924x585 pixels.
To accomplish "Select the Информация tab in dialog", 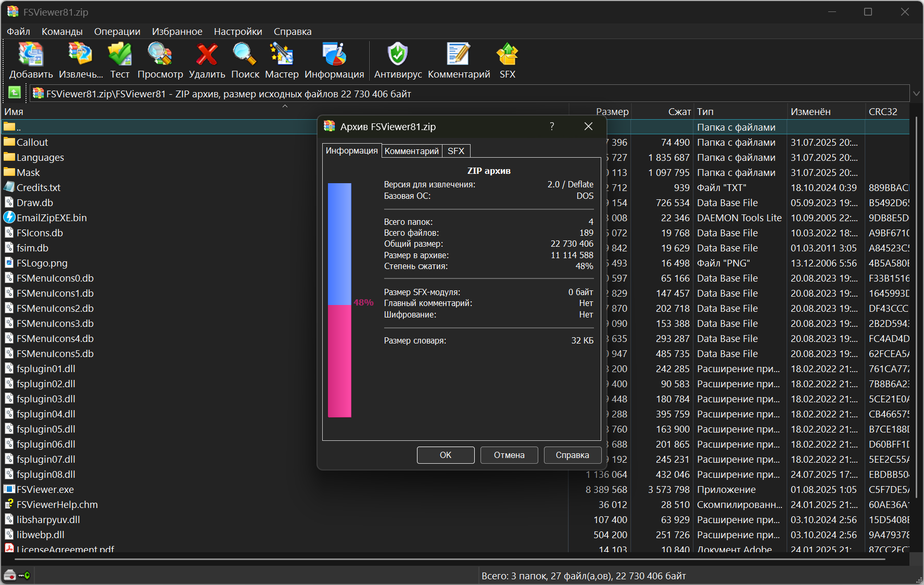I will (x=352, y=150).
